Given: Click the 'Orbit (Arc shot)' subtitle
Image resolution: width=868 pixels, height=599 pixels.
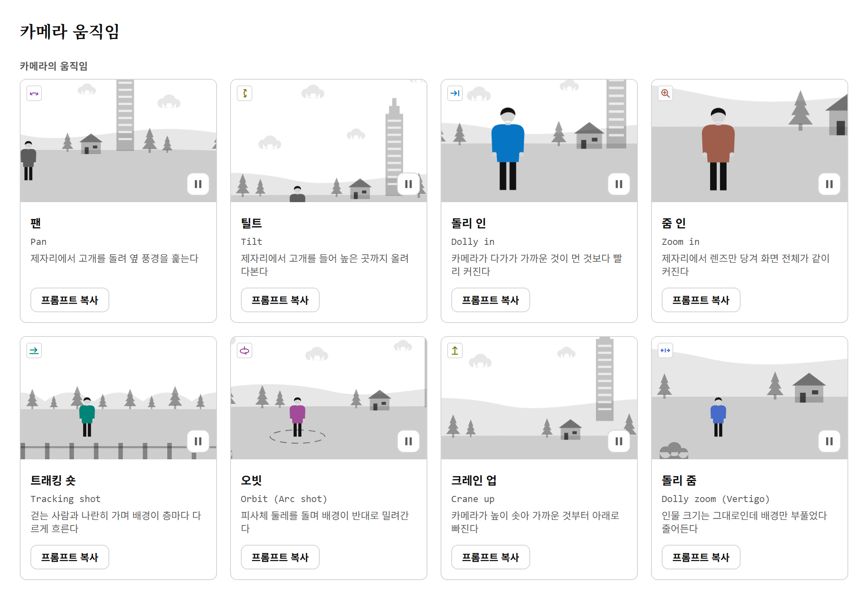Looking at the screenshot, I should [284, 499].
